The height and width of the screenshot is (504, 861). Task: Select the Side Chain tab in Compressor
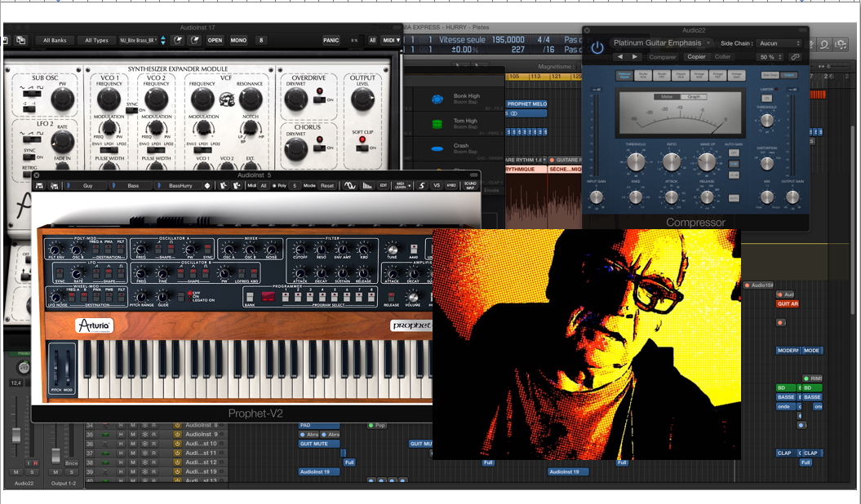[770, 75]
